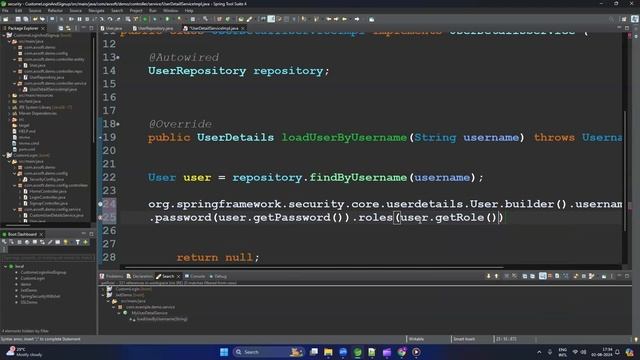This screenshot has height=360, width=640.
Task: Open the Run menu
Action: pos(153,11)
